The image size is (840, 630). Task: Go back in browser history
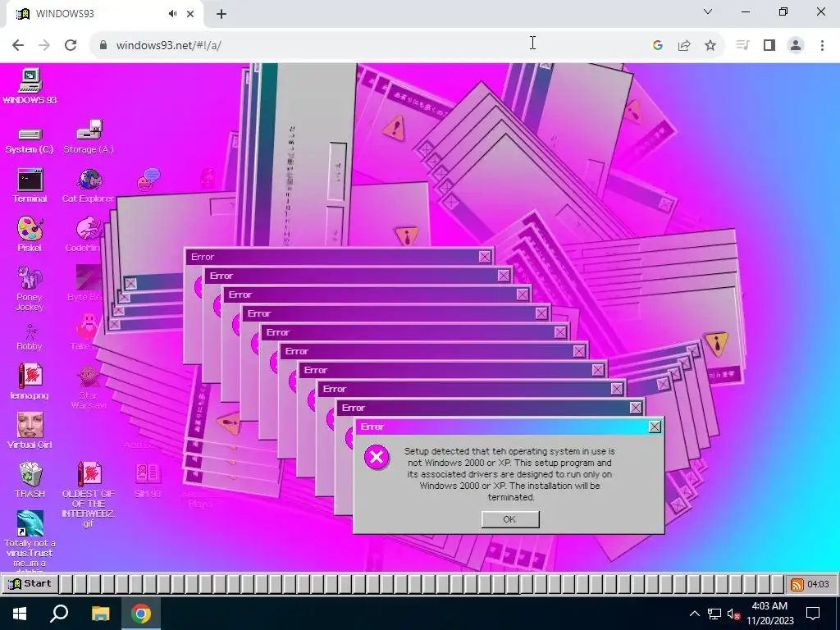point(18,45)
